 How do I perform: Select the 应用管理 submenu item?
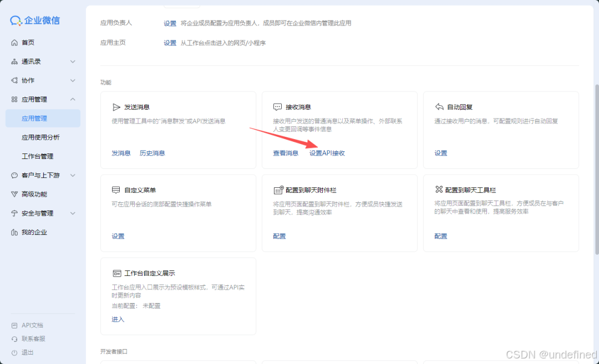pos(43,118)
